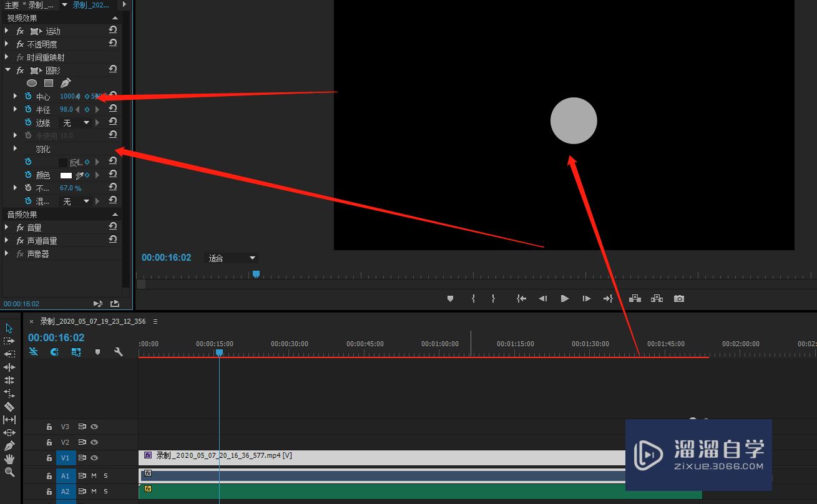817x504 pixels.
Task: Expand the 不透明度 effect
Action: (7, 44)
